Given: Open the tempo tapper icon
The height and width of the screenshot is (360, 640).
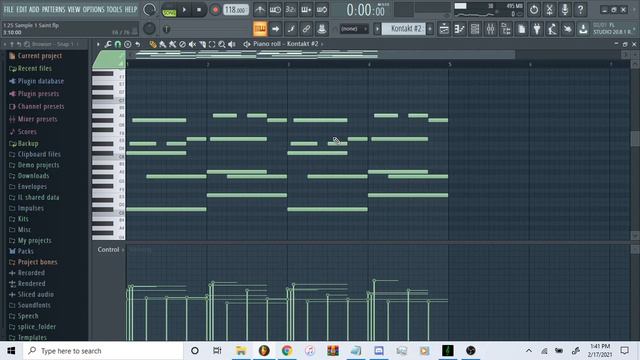Looking at the screenshot, I should (552, 29).
